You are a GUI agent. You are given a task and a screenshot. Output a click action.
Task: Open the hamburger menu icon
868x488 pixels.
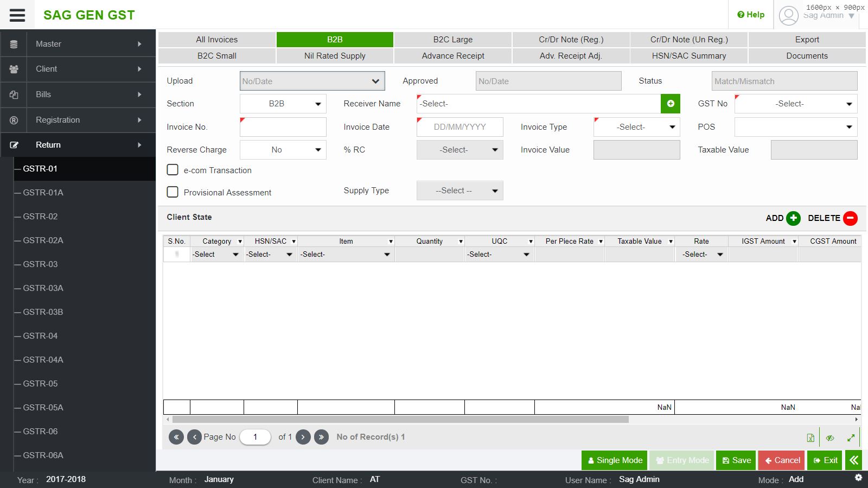click(x=17, y=15)
